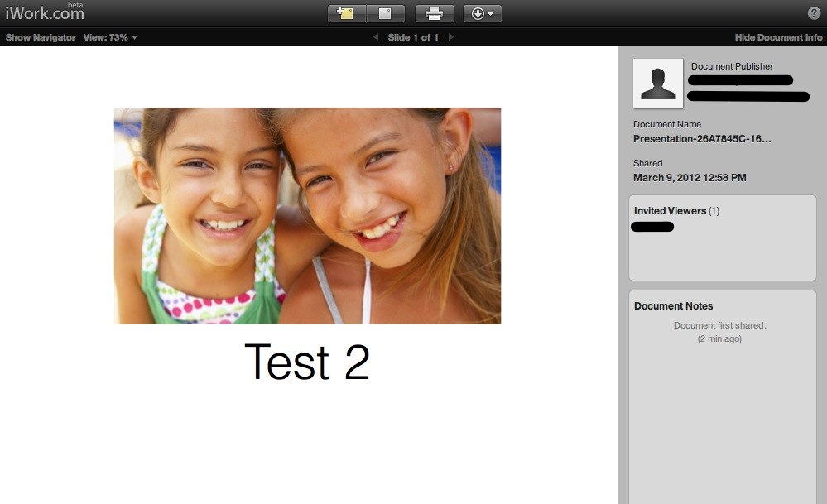The width and height of the screenshot is (827, 504).
Task: Advance with the next slide arrow
Action: click(x=451, y=37)
